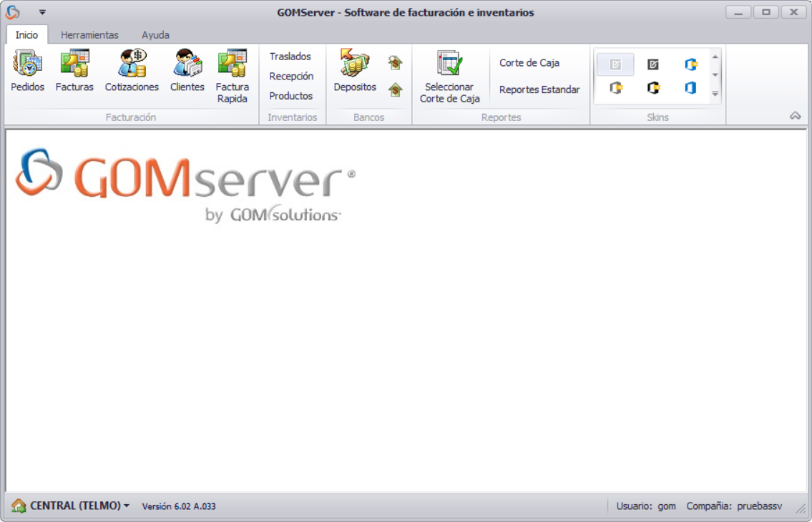Select the dark skin thumbnail
This screenshot has height=522, width=812.
652,64
